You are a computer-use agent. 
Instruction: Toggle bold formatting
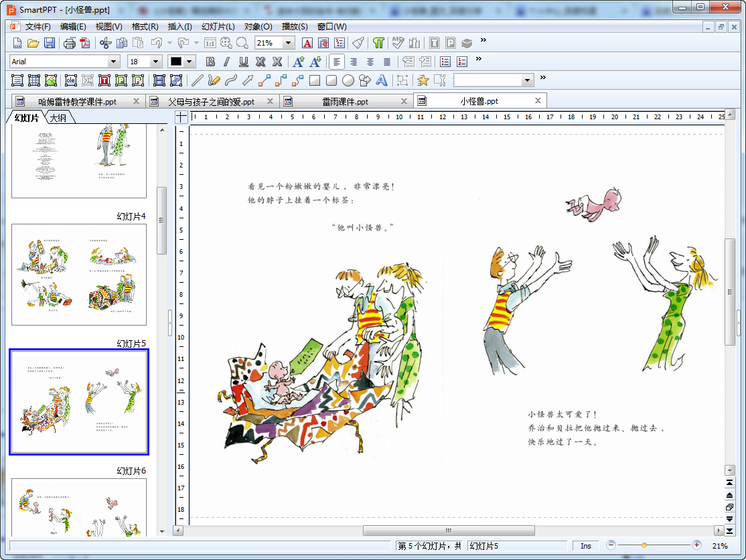(210, 62)
